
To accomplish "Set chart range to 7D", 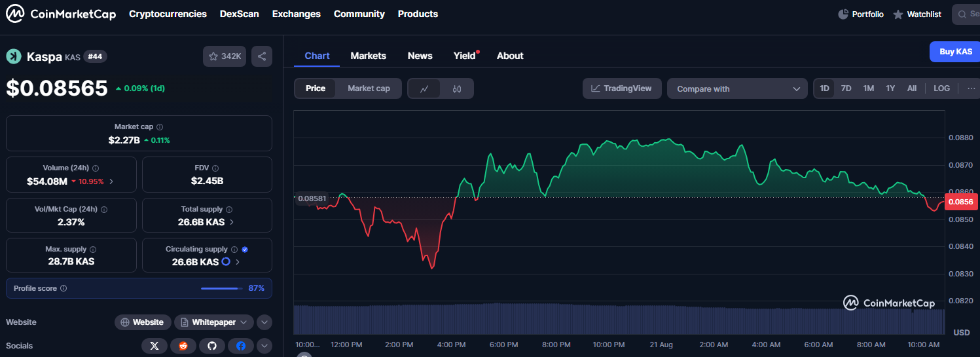I will click(x=846, y=88).
